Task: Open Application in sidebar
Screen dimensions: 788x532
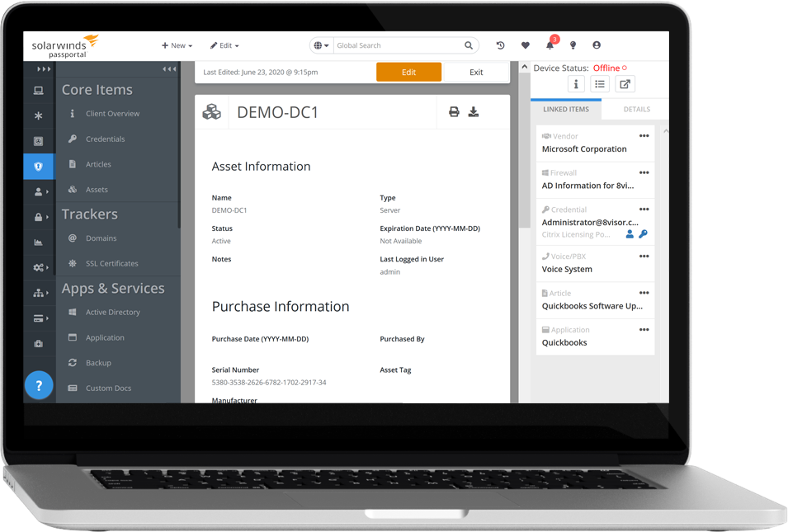Action: [x=105, y=337]
